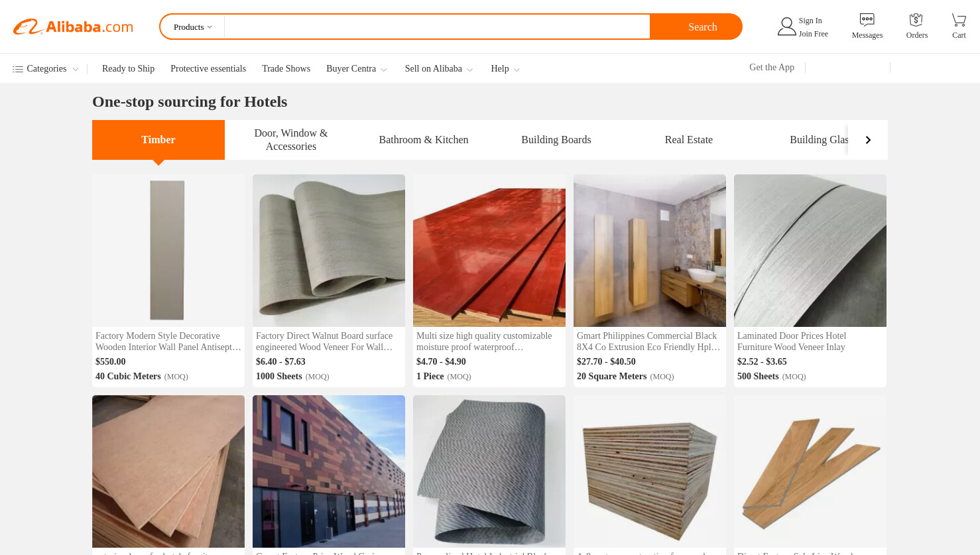Open Protective essentials menu item

click(208, 69)
